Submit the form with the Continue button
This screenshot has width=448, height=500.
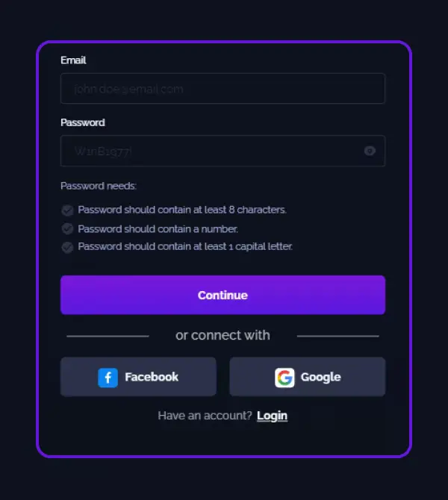tap(223, 295)
